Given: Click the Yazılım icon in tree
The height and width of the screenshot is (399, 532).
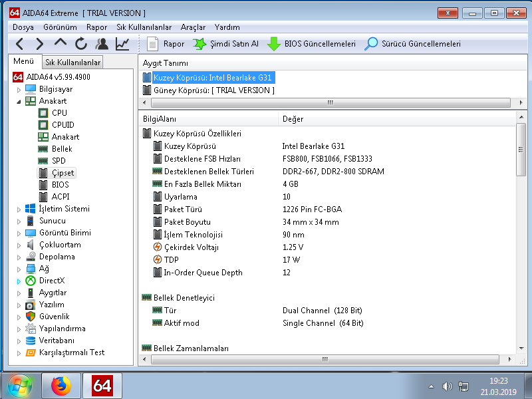Looking at the screenshot, I should (x=31, y=305).
